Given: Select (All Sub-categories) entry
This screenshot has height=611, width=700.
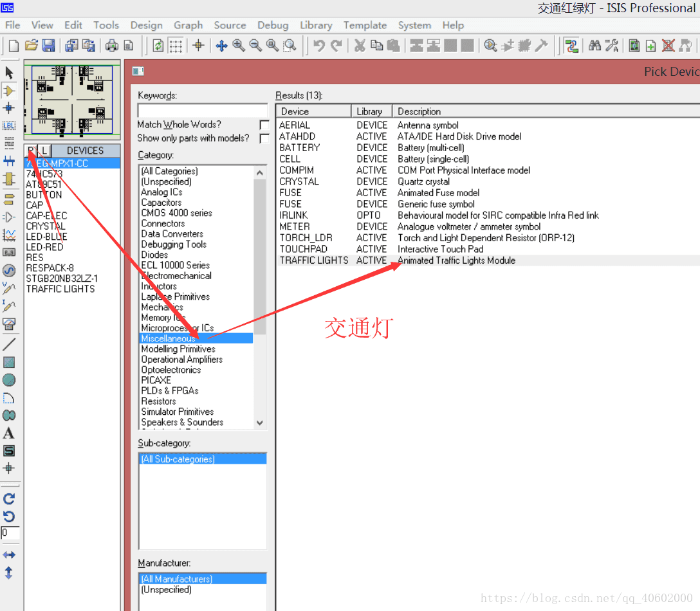Looking at the screenshot, I should (203, 459).
